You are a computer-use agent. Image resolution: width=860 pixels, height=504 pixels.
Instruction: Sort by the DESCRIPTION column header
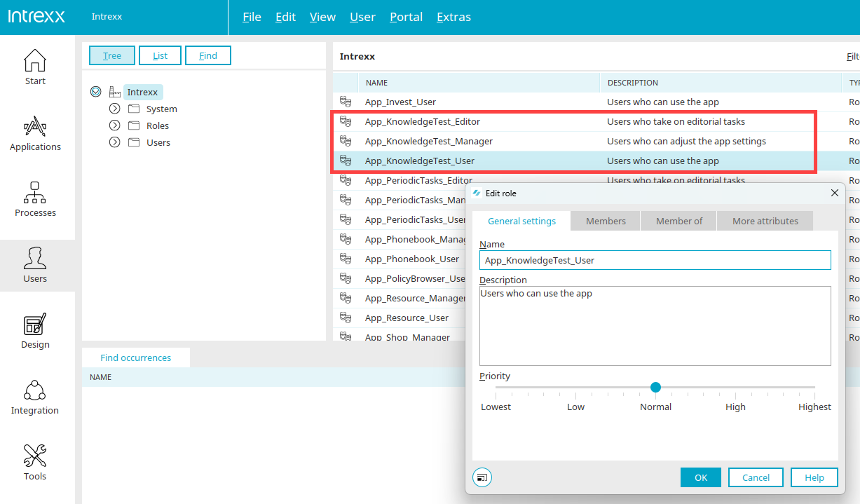tap(720, 83)
